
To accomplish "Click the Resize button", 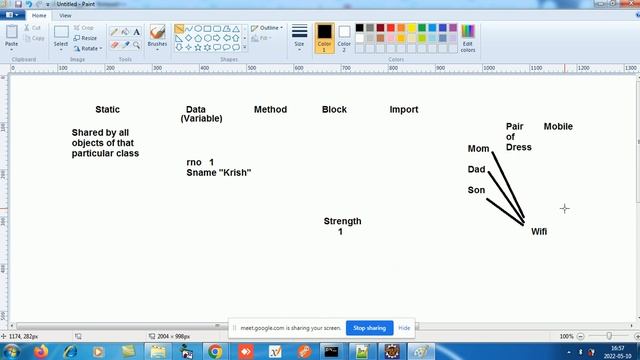I will click(85, 38).
